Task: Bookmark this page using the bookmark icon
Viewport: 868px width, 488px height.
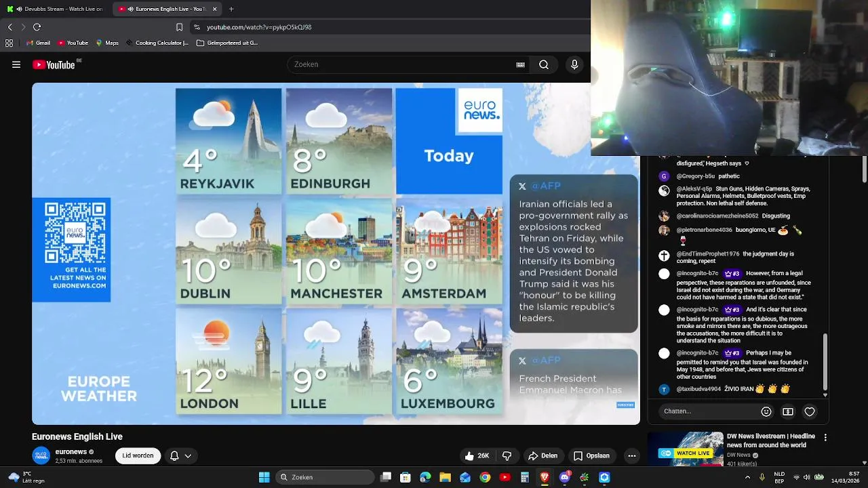Action: tap(179, 27)
